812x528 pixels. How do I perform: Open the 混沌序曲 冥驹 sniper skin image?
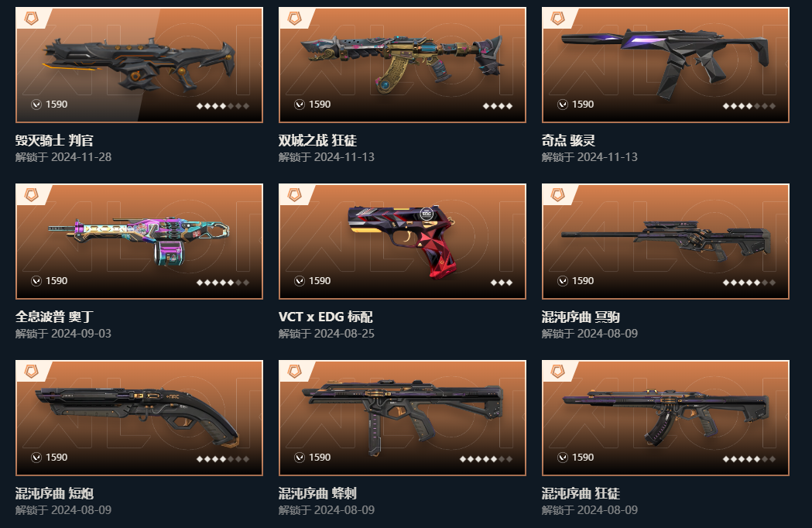666,238
